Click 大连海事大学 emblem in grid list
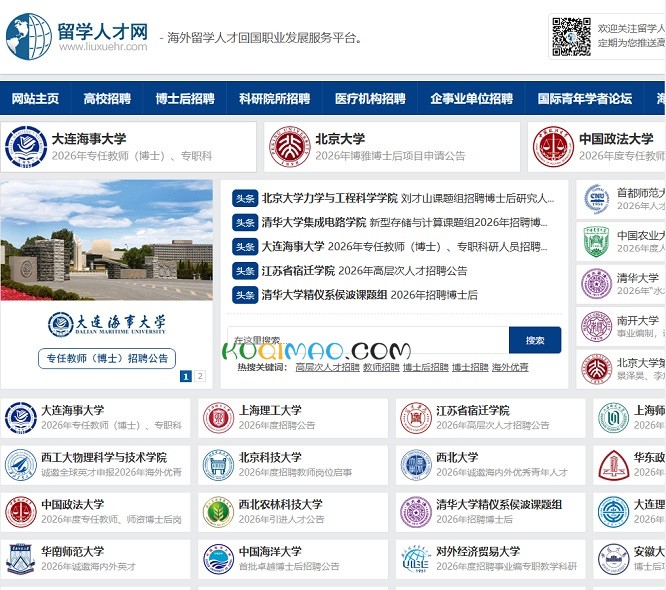The image size is (666, 590). click(x=21, y=418)
